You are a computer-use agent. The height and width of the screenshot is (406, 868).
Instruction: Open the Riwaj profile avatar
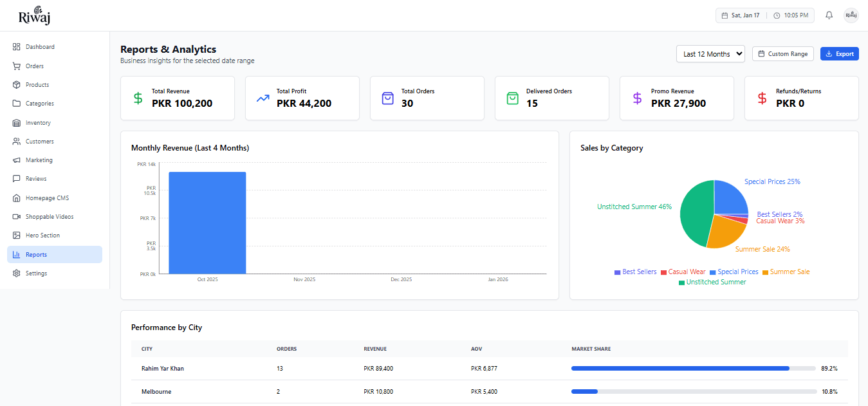[851, 15]
